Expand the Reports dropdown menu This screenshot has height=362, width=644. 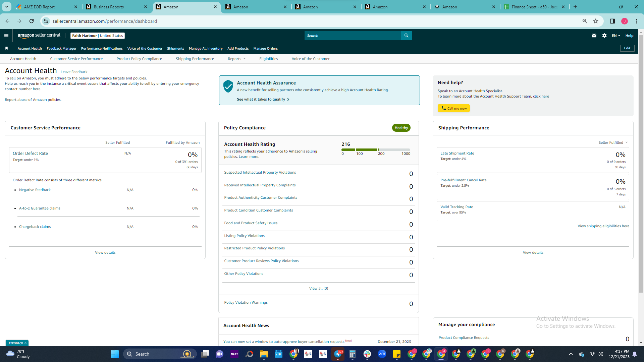coord(237,59)
